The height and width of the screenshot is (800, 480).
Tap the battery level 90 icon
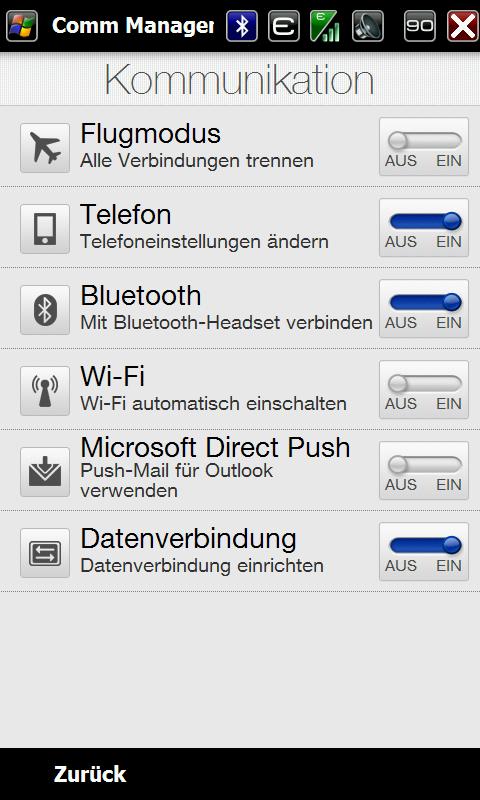click(x=420, y=26)
